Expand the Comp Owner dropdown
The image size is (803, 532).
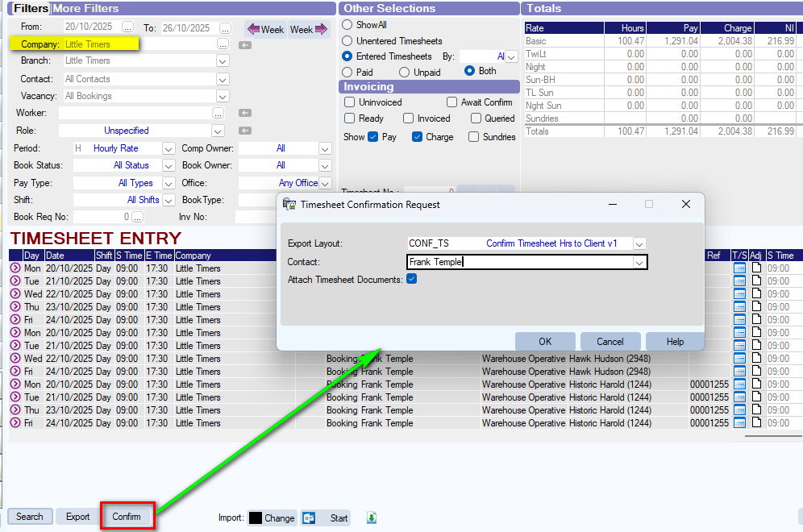[325, 149]
